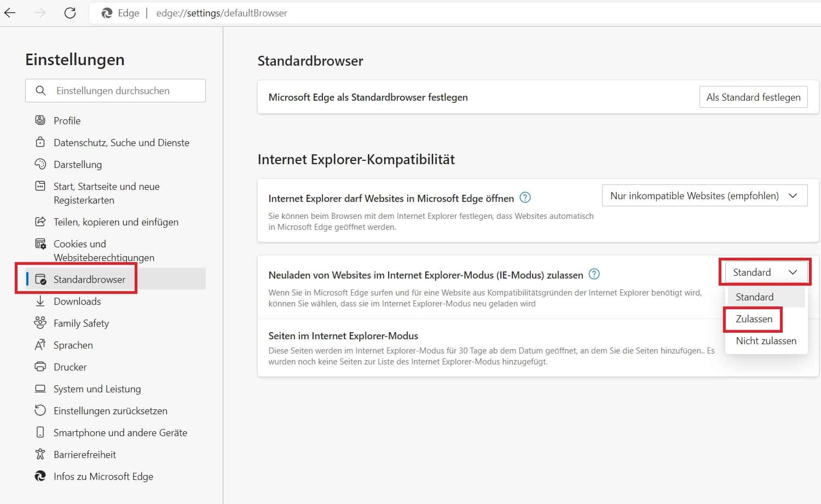Choose Nicht zulassen in the dropdown list
Viewport: 821px width, 504px height.
pos(766,341)
